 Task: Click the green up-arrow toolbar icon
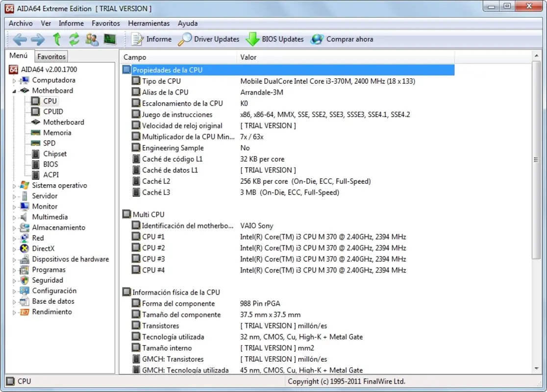[56, 39]
